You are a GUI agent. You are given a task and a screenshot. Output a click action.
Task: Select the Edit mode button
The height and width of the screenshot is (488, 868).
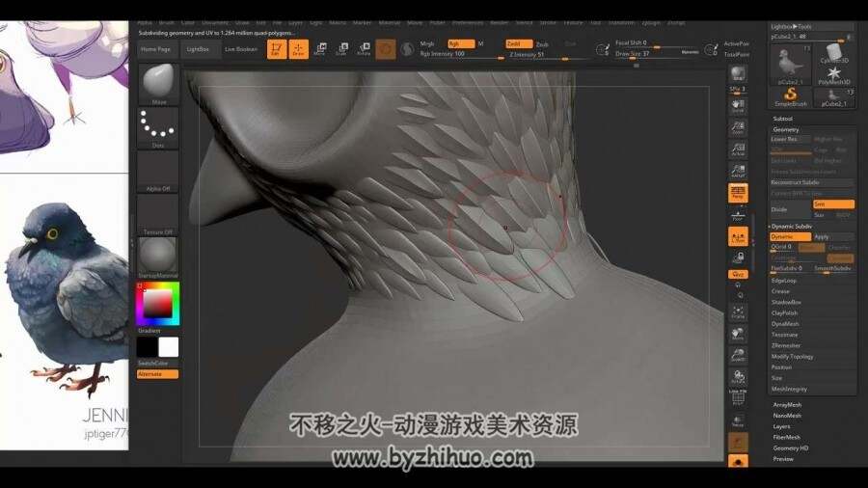pos(276,49)
